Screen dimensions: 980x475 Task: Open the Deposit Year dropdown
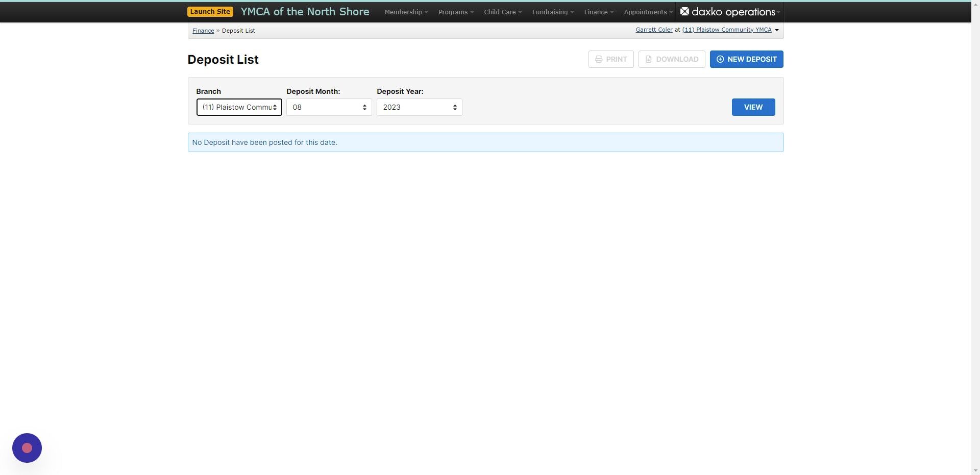(x=420, y=107)
